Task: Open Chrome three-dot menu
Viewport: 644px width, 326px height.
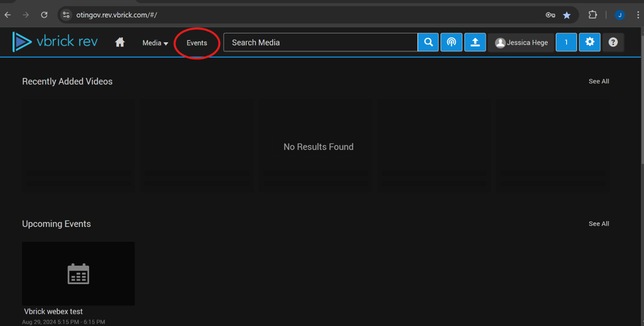Action: coord(638,15)
